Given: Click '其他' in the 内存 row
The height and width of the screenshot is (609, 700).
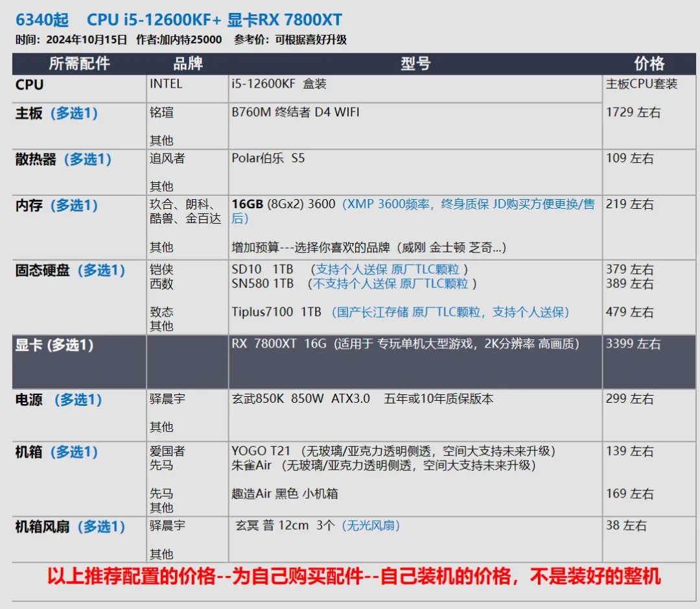Looking at the screenshot, I should pyautogui.click(x=161, y=248).
